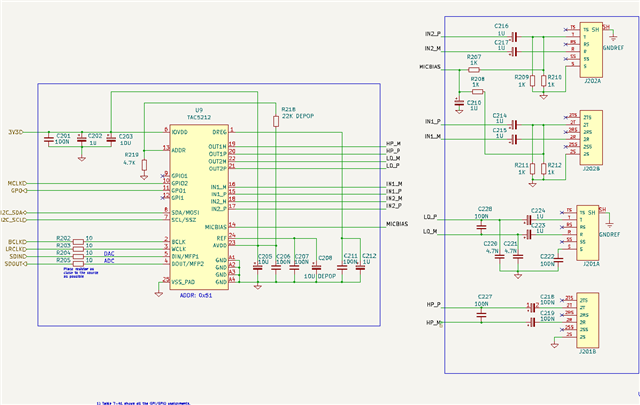The width and height of the screenshot is (640, 405).
Task: Select the R209 resistor reference
Action: [522, 77]
